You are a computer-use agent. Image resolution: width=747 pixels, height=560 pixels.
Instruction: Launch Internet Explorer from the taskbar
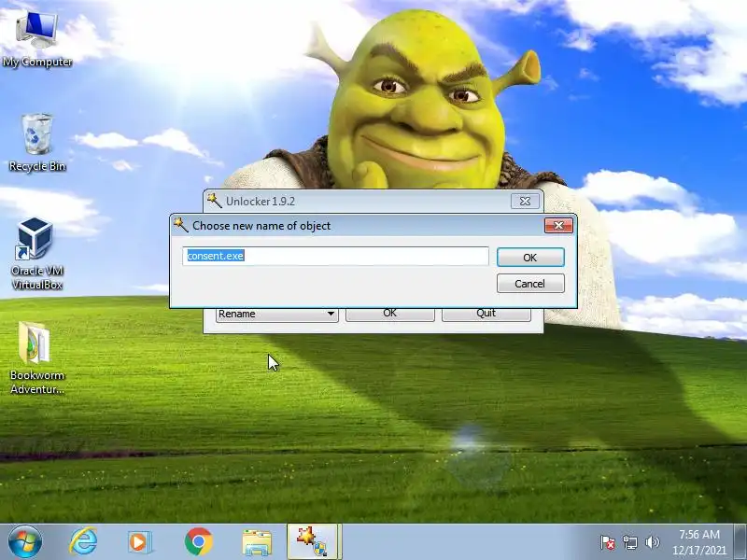[83, 541]
